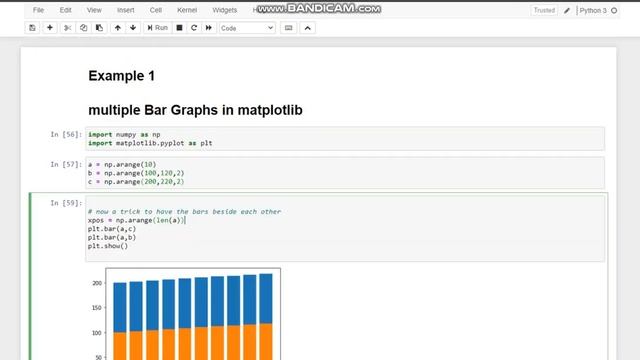
Task: Cut selected cells with scissors icon
Action: coord(67,28)
